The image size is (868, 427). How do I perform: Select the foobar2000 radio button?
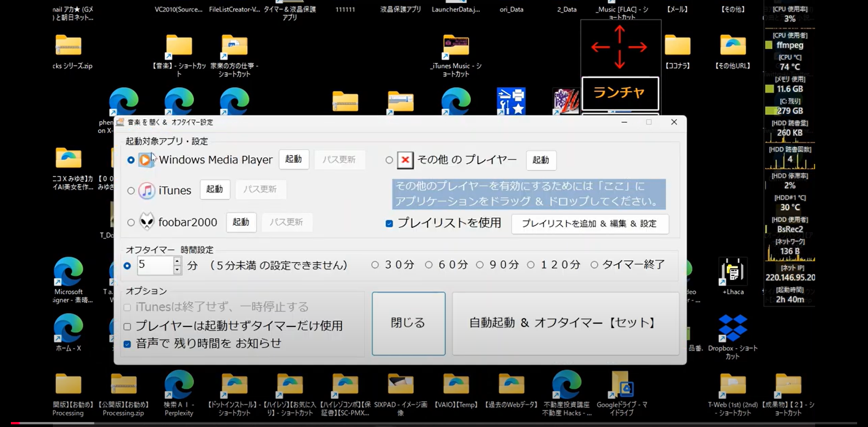tap(131, 222)
